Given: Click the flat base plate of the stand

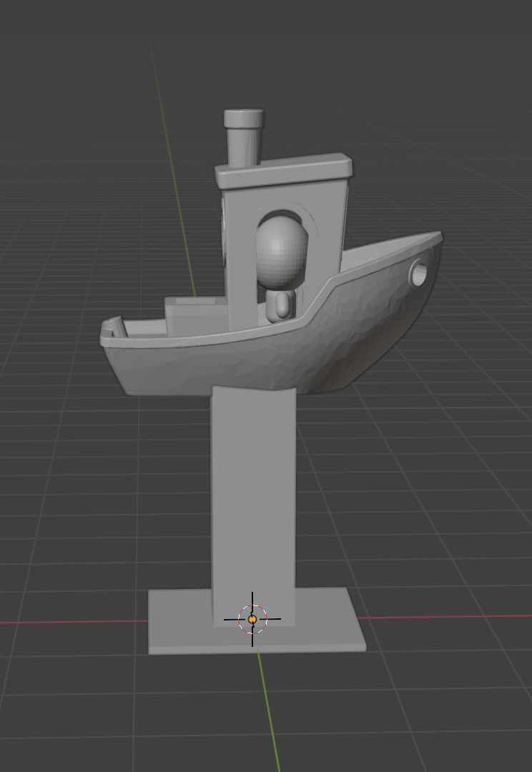Looking at the screenshot, I should click(x=257, y=621).
